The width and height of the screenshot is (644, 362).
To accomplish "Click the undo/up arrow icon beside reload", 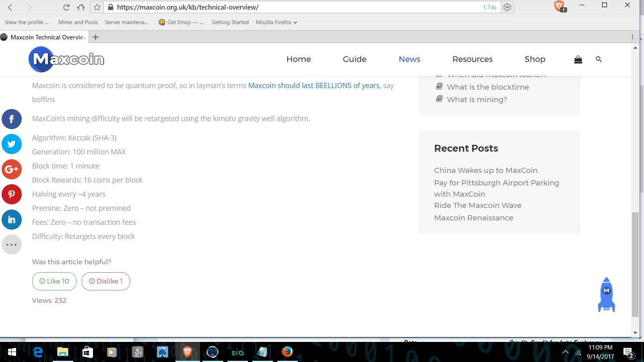I will [x=81, y=7].
